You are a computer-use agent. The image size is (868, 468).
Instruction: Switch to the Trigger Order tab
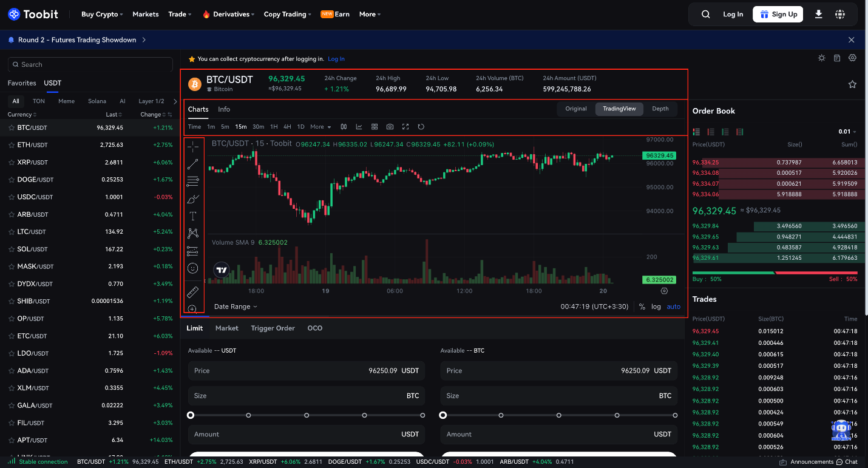tap(273, 328)
